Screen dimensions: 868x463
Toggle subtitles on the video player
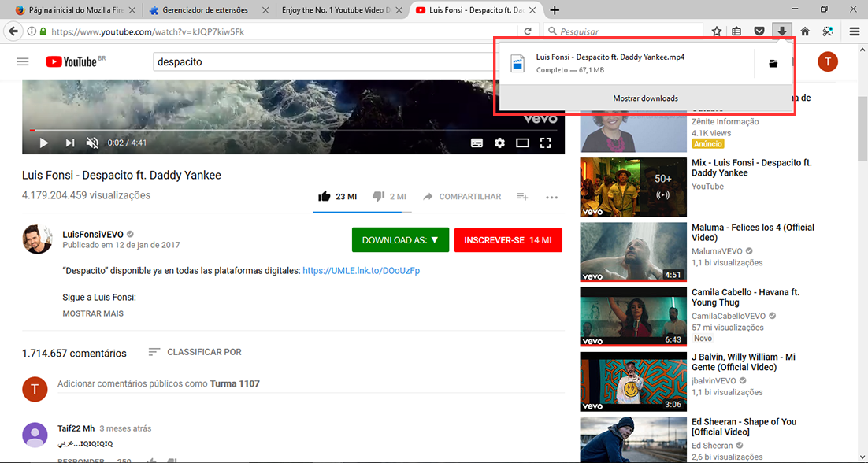(477, 143)
